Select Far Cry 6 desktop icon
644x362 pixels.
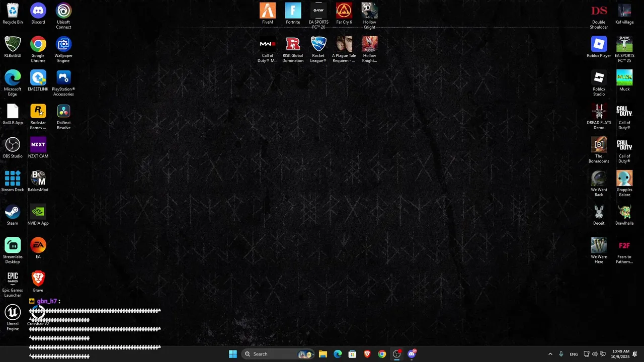(x=344, y=14)
